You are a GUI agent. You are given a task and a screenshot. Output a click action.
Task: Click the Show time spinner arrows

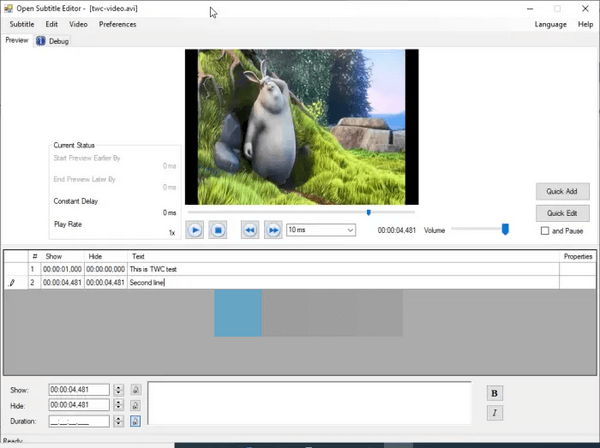click(x=118, y=389)
